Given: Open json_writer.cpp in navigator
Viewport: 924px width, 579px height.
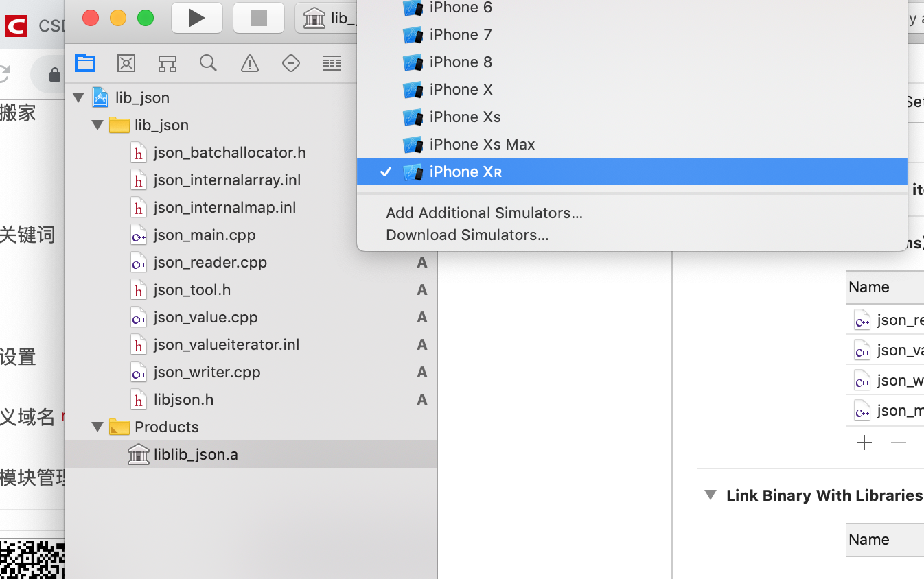Looking at the screenshot, I should (x=207, y=372).
